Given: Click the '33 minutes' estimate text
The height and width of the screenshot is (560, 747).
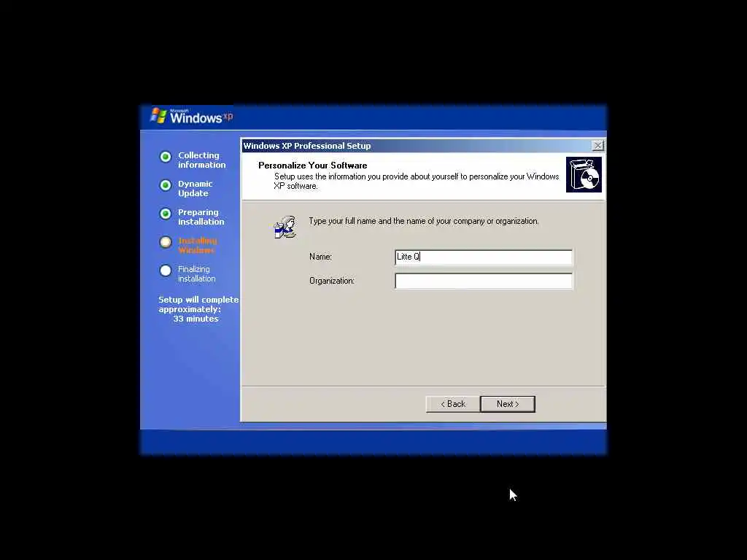Looking at the screenshot, I should [196, 319].
